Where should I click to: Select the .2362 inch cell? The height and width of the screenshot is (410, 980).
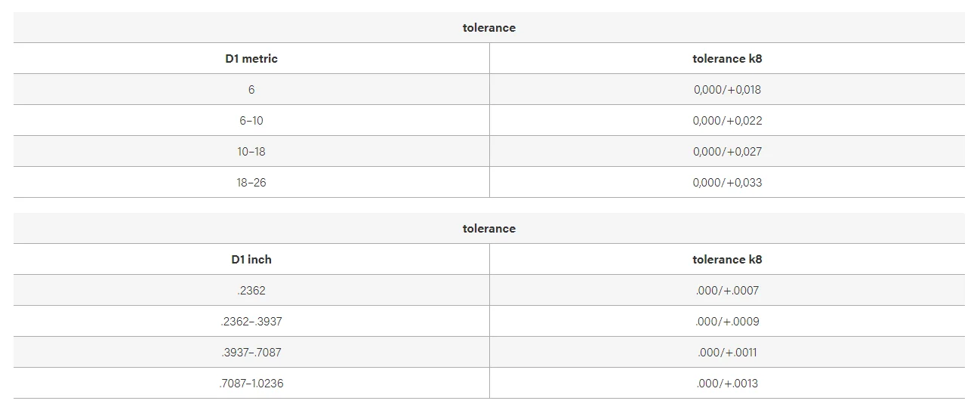(x=251, y=290)
